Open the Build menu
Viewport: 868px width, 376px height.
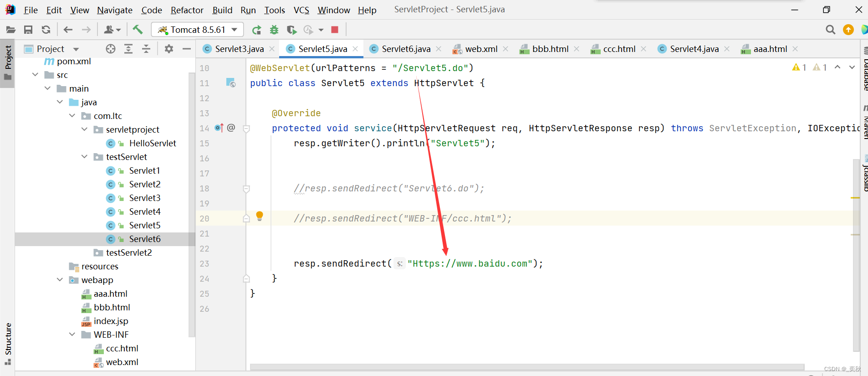pyautogui.click(x=222, y=10)
